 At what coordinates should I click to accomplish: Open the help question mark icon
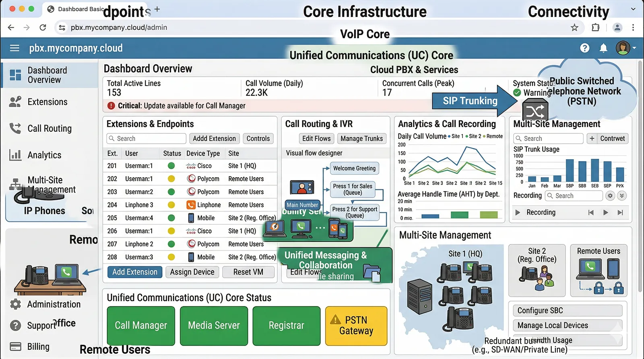(584, 48)
